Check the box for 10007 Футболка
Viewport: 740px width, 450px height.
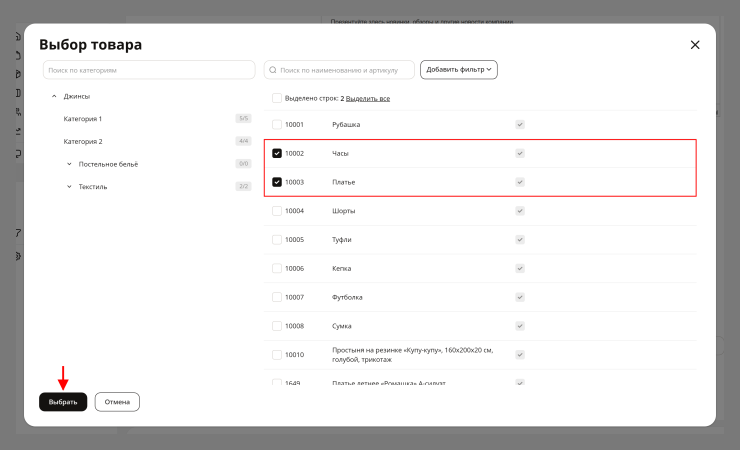coord(277,297)
